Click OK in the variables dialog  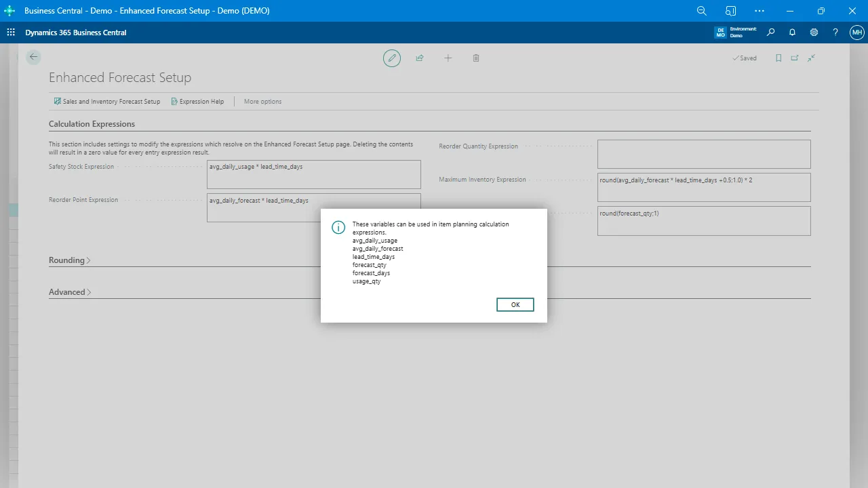point(515,305)
